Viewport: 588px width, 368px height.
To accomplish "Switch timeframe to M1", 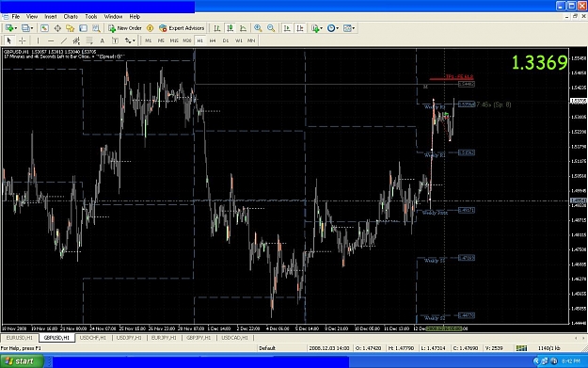I will (149, 40).
